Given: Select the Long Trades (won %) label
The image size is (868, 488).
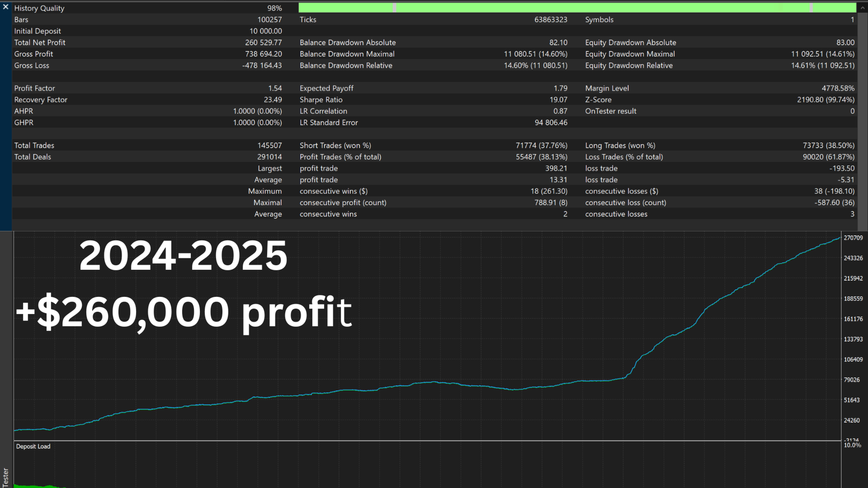Looking at the screenshot, I should 620,145.
